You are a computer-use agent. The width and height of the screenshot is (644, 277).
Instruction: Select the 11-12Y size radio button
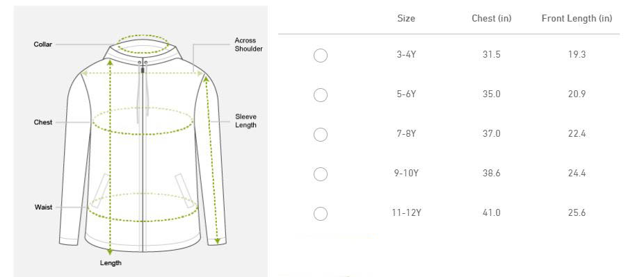pos(321,214)
